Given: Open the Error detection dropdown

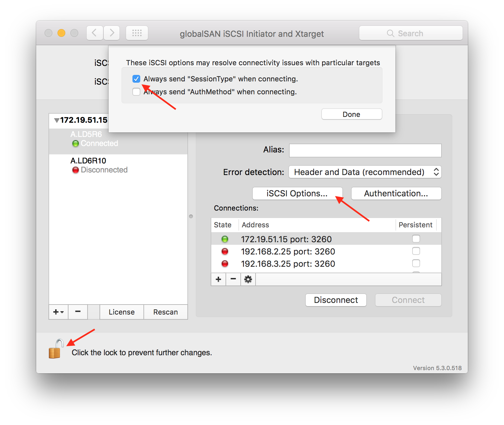Looking at the screenshot, I should (365, 172).
